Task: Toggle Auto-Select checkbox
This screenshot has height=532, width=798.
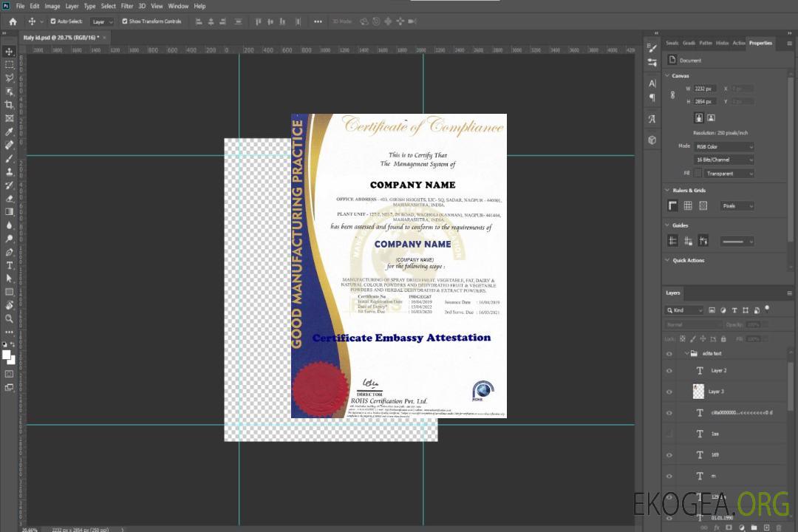Action: (53, 21)
